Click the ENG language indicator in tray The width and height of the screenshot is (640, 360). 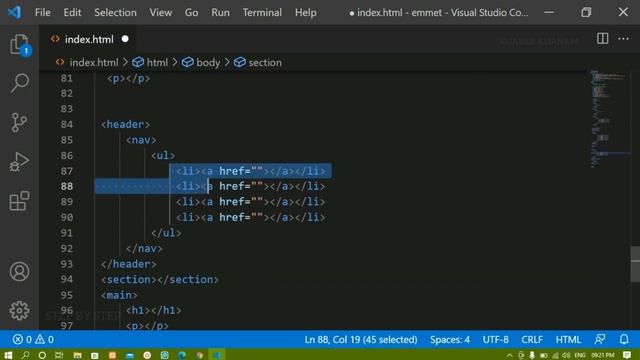point(580,356)
